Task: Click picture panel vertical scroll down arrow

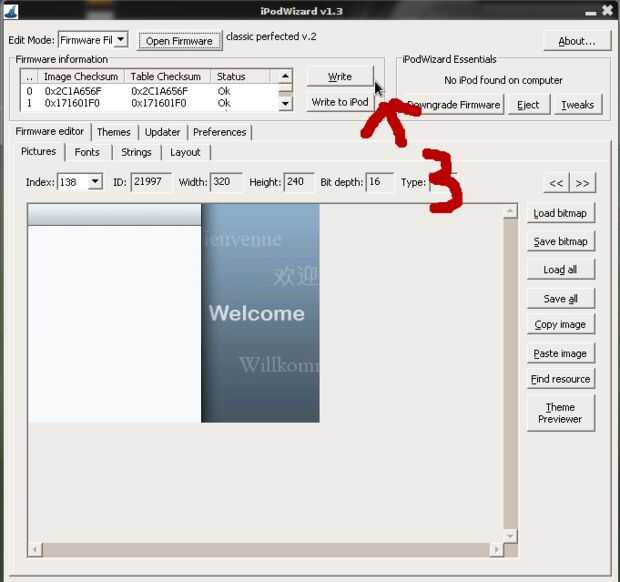Action: [x=510, y=536]
